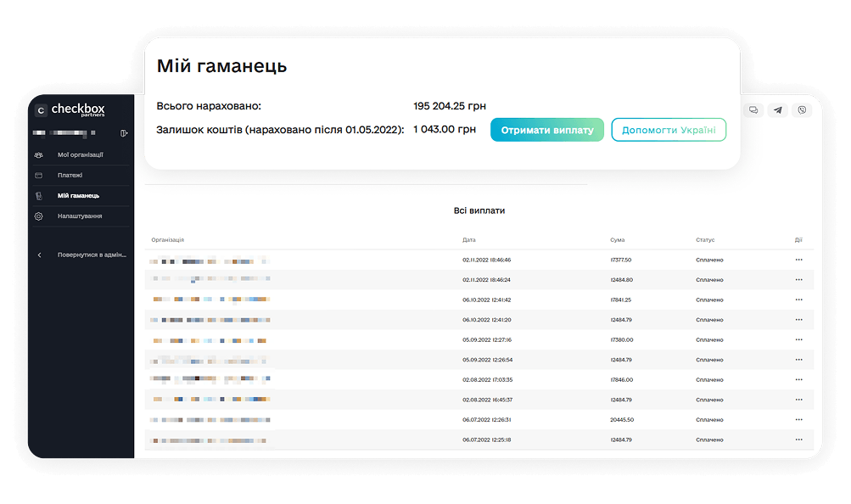Click the checkbox partners logo
Image resolution: width=851 pixels, height=504 pixels.
click(70, 110)
